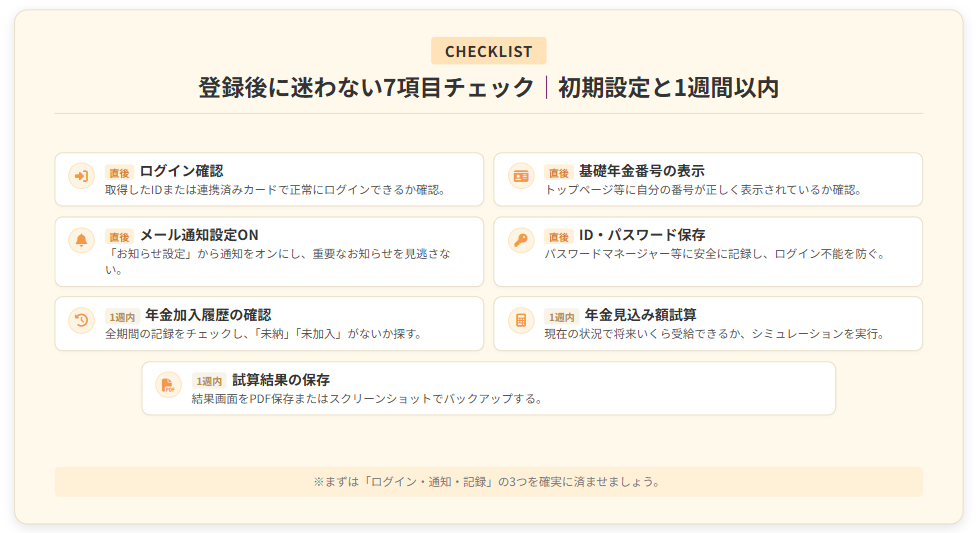
Task: Click the footer note about ログイン・通知・記録
Action: tap(488, 482)
